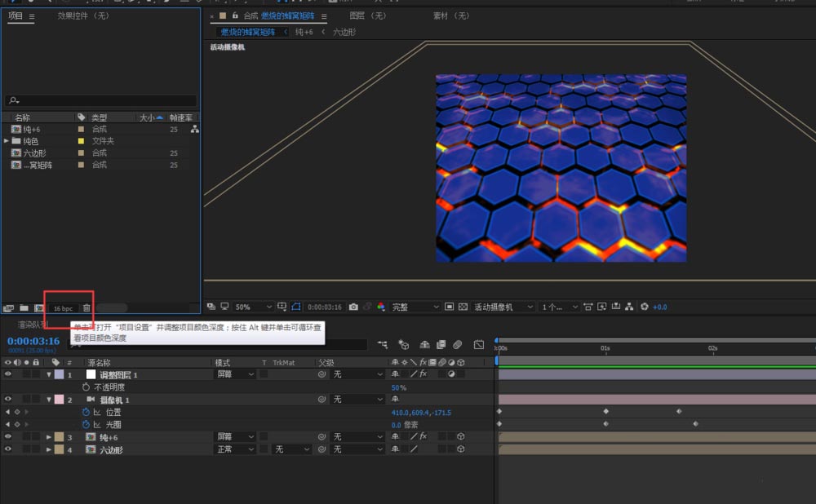Switch to the 效果控件 tab
816x504 pixels.
point(83,15)
